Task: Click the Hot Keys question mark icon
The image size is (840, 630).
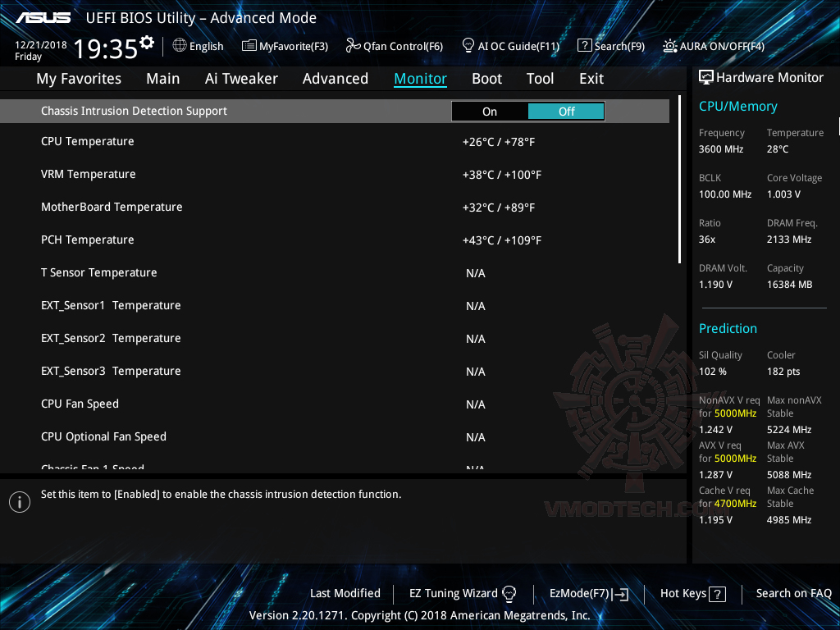Action: 717,594
